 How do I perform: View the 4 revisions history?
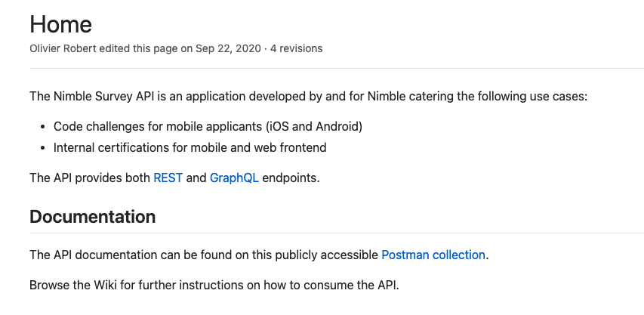tap(296, 48)
